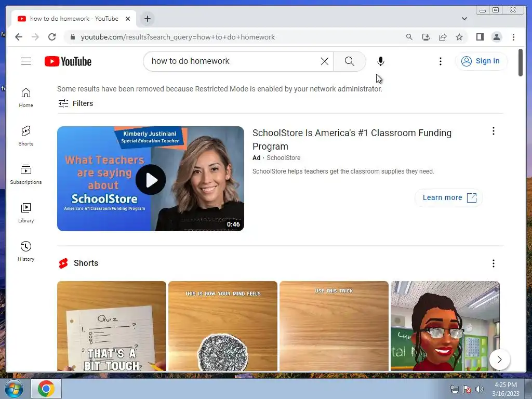Open the tab search dropdown arrow
The image size is (532, 399).
click(x=464, y=19)
